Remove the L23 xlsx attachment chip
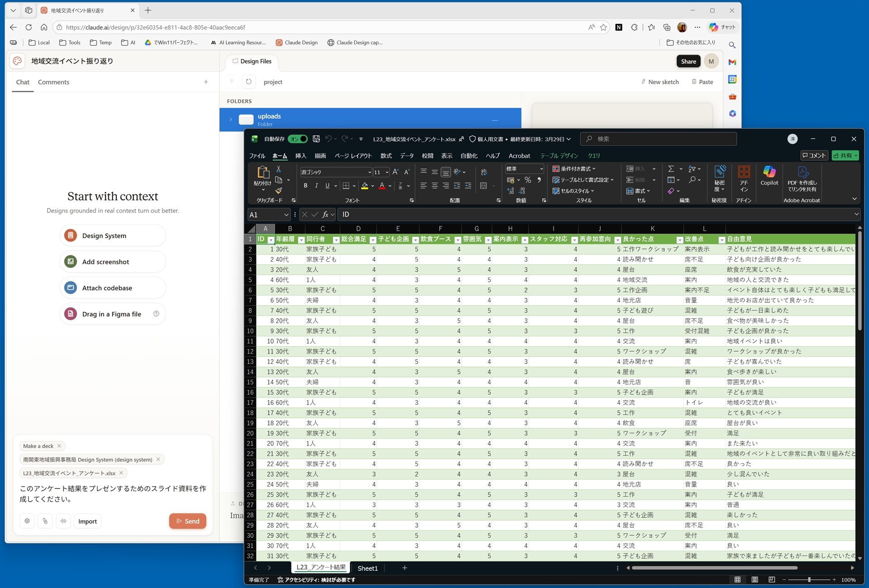The width and height of the screenshot is (869, 588). (x=121, y=473)
